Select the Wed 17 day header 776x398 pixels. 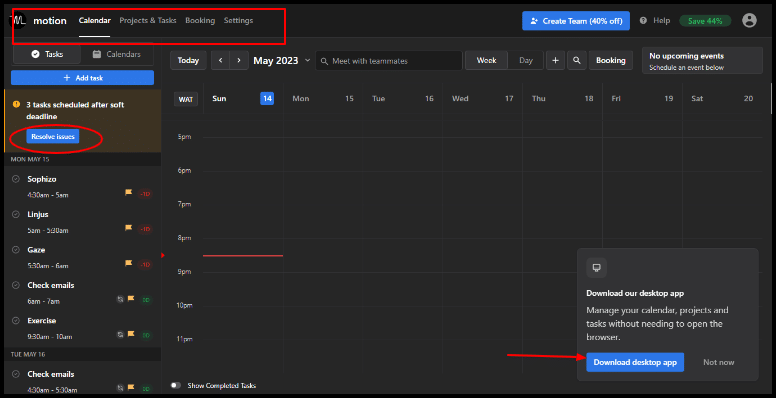483,99
